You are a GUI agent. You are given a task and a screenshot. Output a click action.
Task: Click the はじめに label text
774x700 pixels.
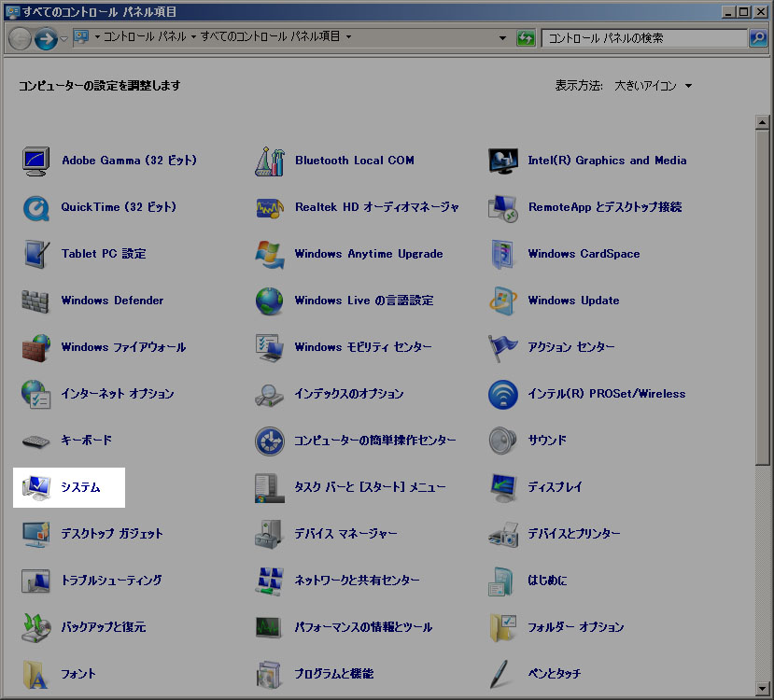pos(547,581)
